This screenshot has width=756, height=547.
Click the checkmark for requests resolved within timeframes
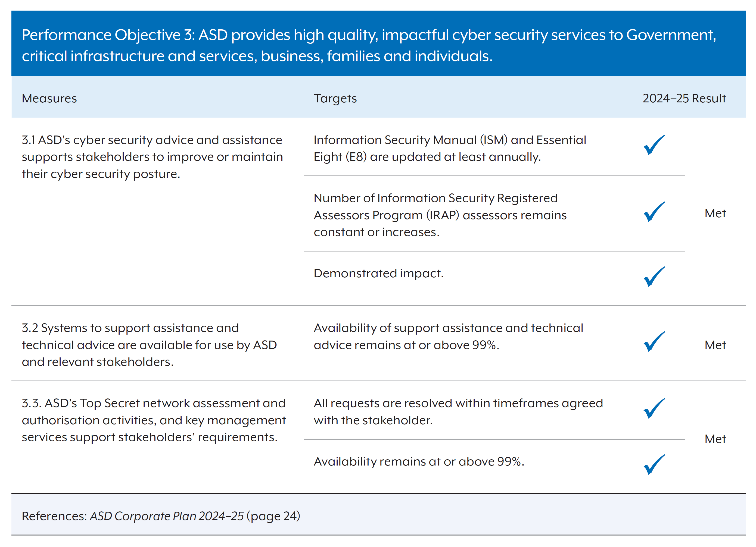click(654, 408)
